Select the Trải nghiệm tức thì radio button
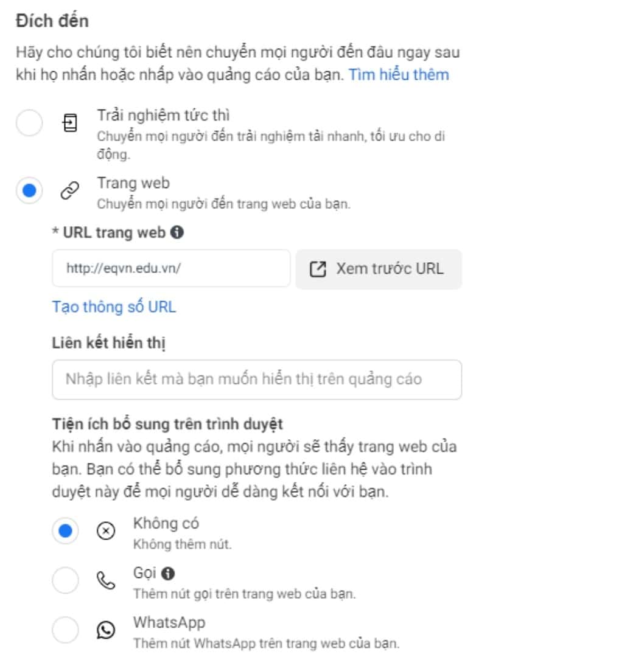The height and width of the screenshot is (657, 644). pos(29,124)
